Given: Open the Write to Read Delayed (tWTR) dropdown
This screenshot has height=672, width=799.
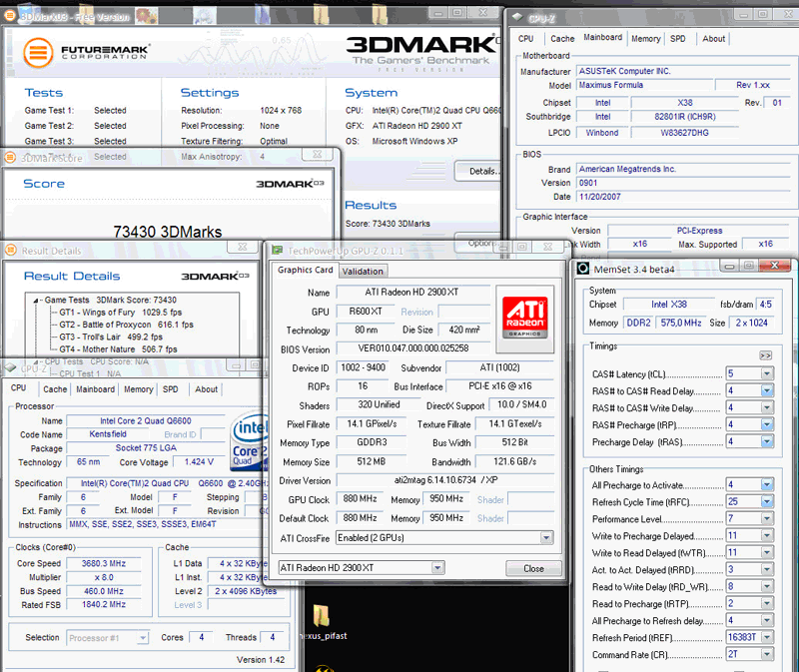Looking at the screenshot, I should click(767, 552).
